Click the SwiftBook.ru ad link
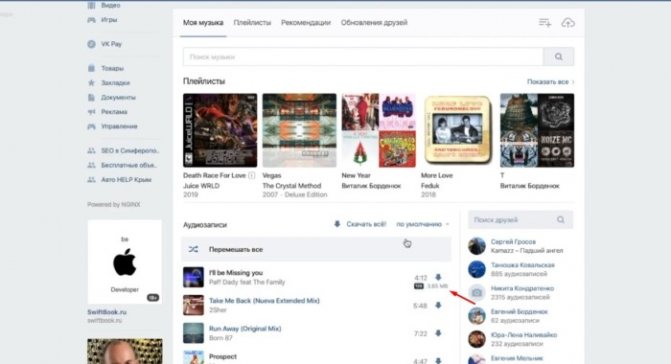 click(107, 312)
